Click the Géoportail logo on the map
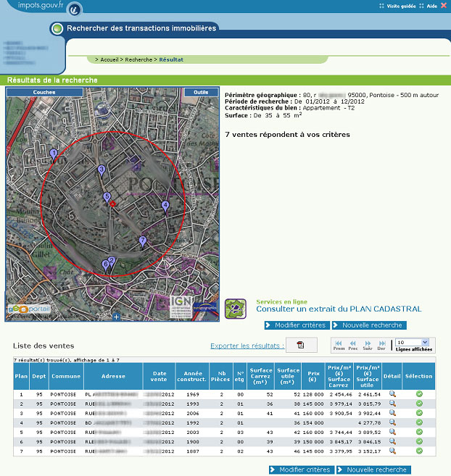Viewport: 451px width, 476px height. [29, 309]
